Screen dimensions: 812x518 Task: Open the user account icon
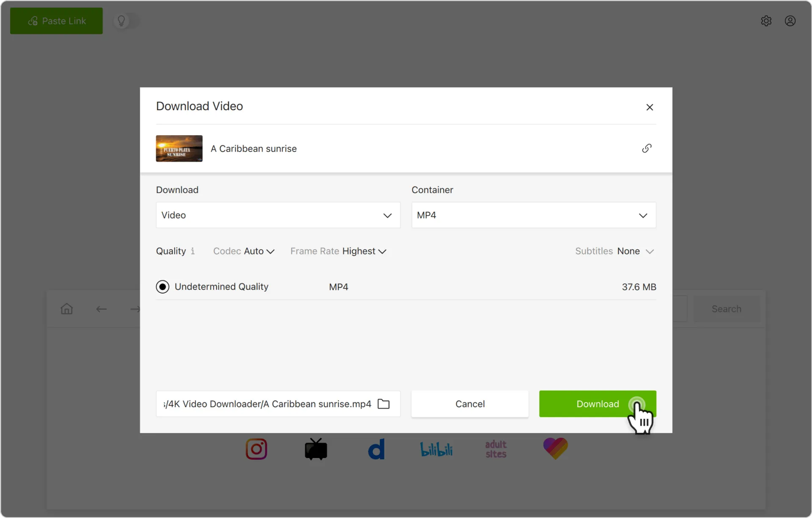tap(790, 21)
